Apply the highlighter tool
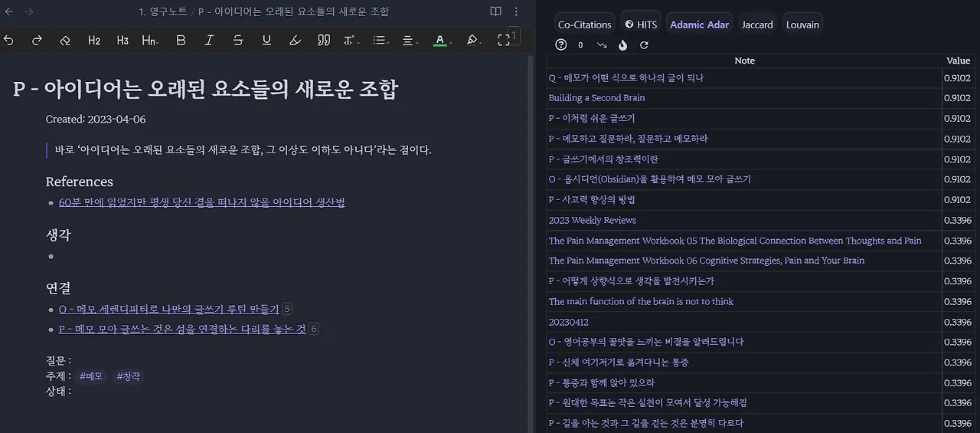Screen dimensions: 980x433 tap(295, 40)
